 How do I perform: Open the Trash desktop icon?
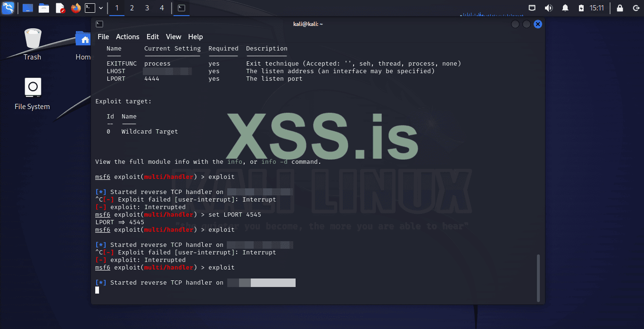click(x=33, y=44)
